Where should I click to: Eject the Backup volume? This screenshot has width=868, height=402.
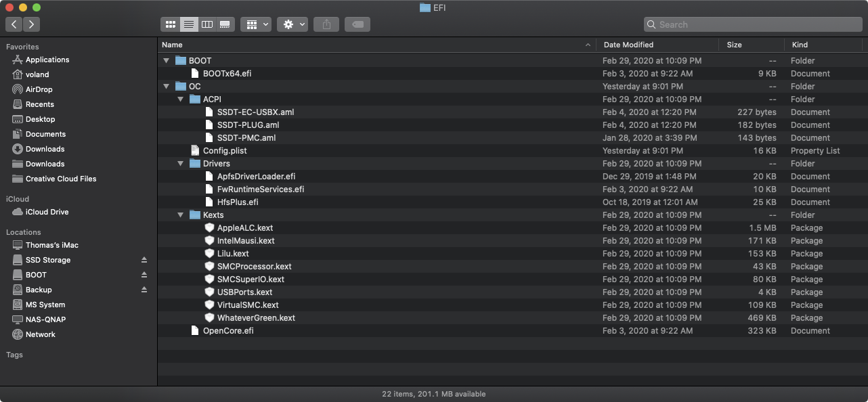pyautogui.click(x=144, y=290)
